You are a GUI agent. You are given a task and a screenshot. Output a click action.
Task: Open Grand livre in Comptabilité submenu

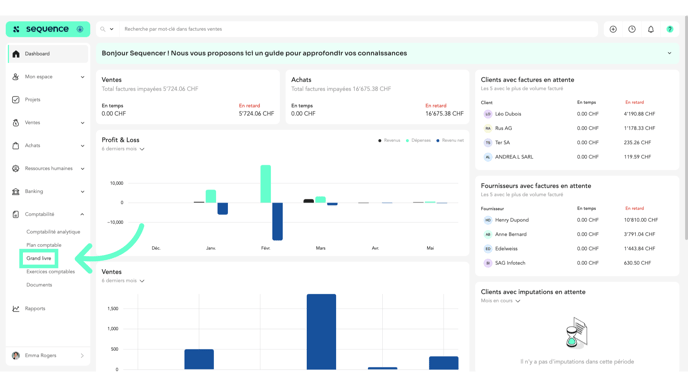(39, 258)
